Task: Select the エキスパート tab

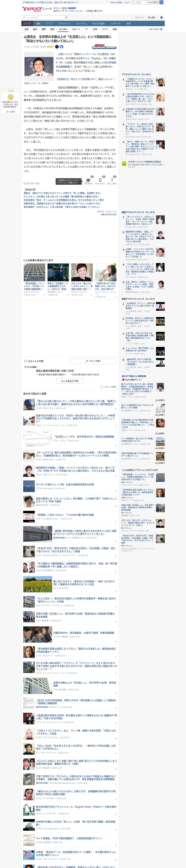Action: pos(64,24)
